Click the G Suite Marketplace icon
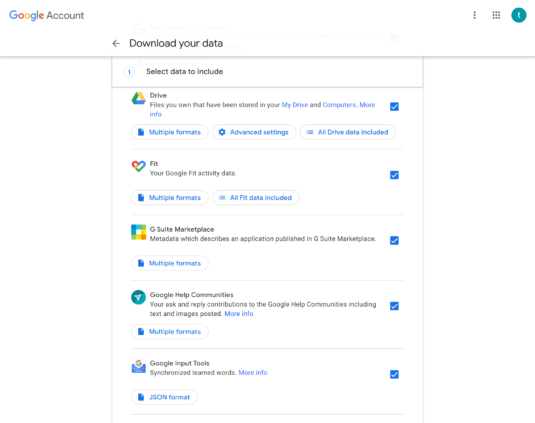This screenshot has height=423, width=535. 139,232
